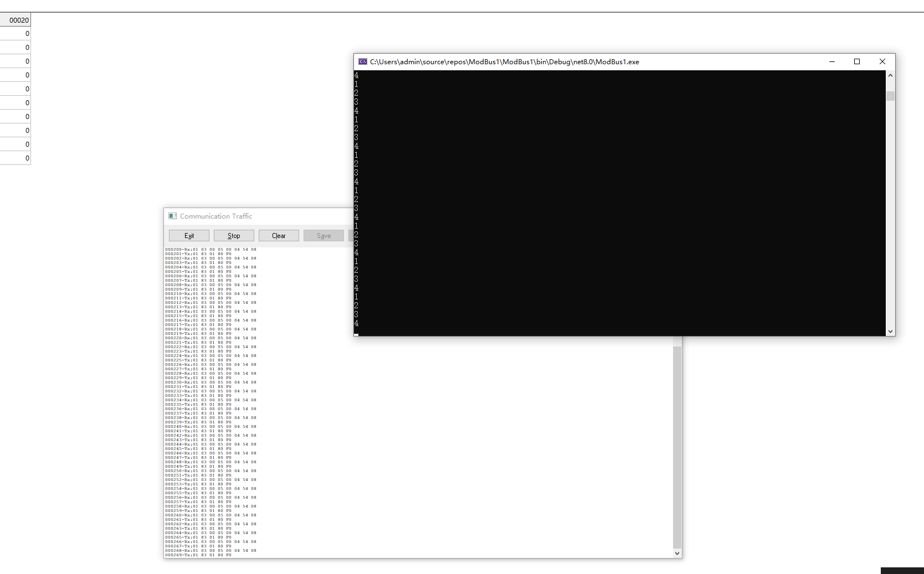Select log line 000200-Rx
Screen dimensions: 924x574
(x=211, y=250)
